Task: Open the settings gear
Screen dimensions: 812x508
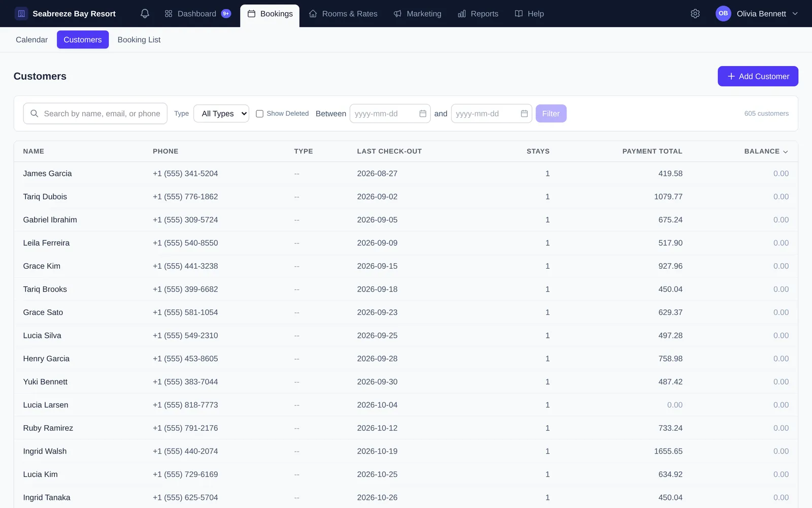Action: tap(695, 14)
